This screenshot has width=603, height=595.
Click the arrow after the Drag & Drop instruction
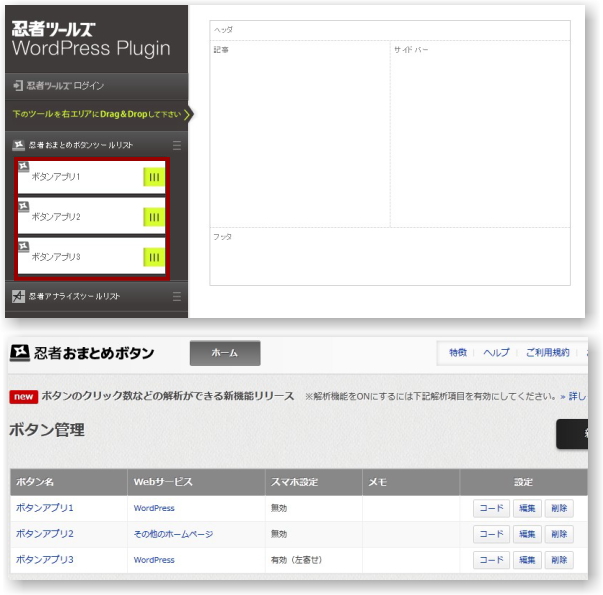(x=187, y=114)
